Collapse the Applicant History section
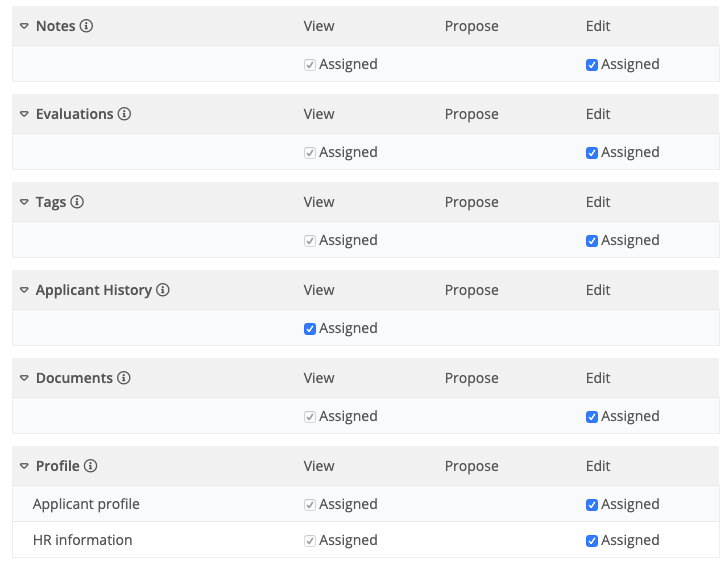 (x=24, y=291)
